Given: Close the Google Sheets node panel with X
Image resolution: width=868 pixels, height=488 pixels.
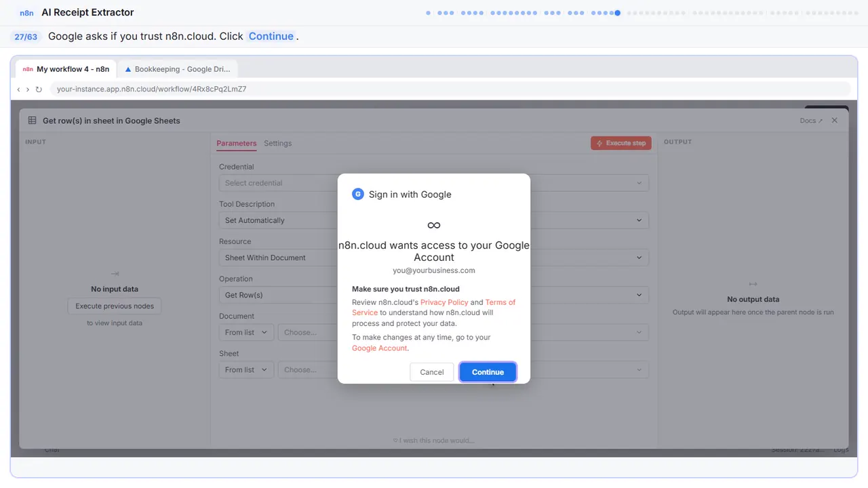Looking at the screenshot, I should click(x=835, y=120).
